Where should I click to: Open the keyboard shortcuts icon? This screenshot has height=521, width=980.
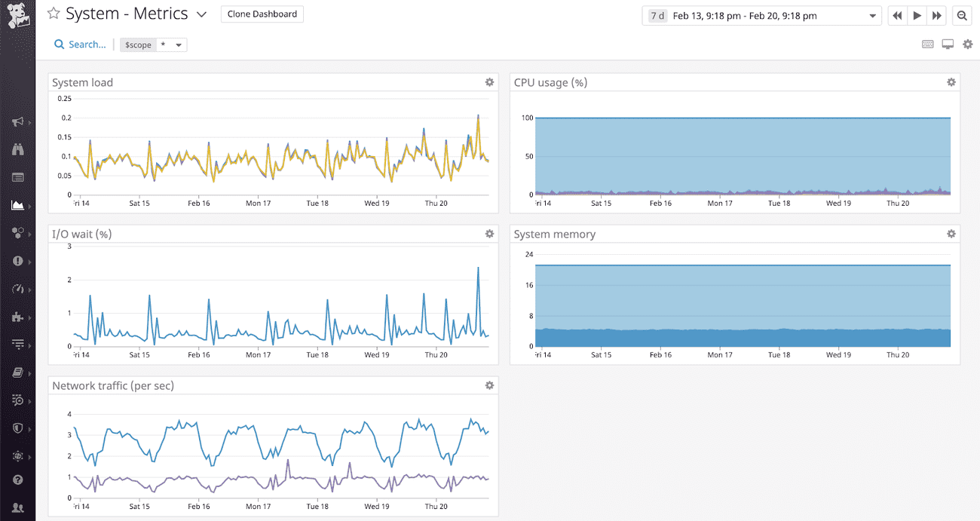point(928,44)
